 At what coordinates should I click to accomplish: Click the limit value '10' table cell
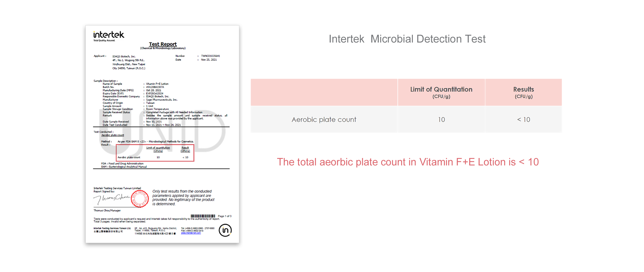pyautogui.click(x=441, y=119)
